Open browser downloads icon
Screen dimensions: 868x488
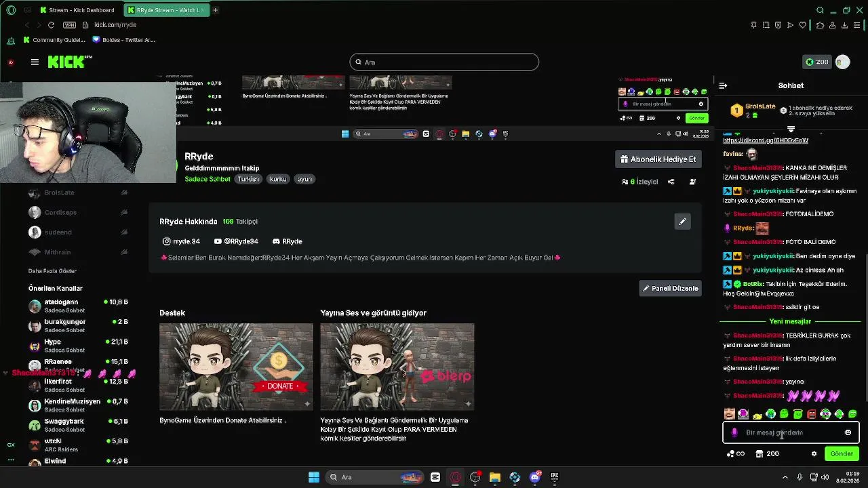pos(844,25)
